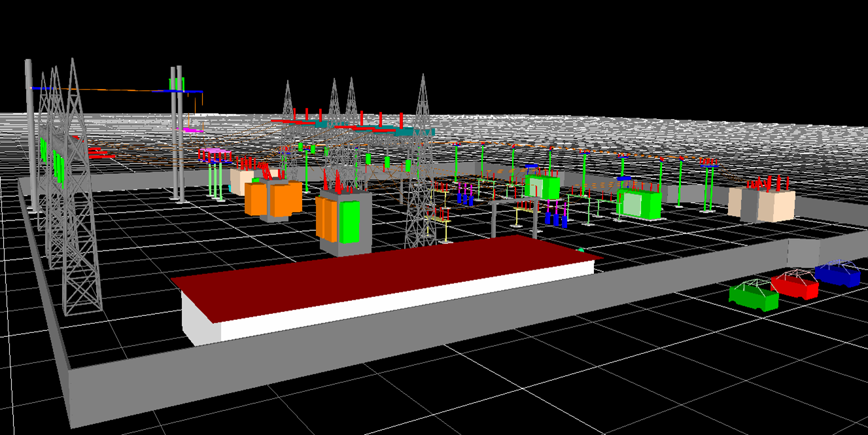Click the beige box behind the orange transformer

(x=239, y=181)
